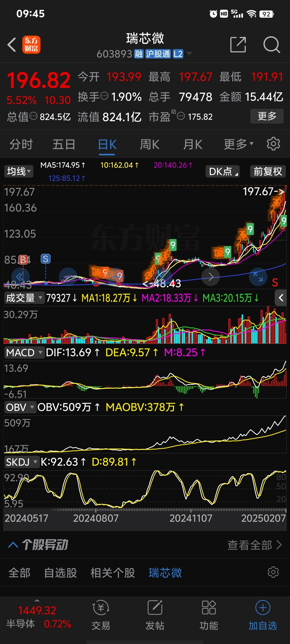The image size is (290, 644).
Task: Tap DIF:13.69 value
Action: pyautogui.click(x=73, y=352)
